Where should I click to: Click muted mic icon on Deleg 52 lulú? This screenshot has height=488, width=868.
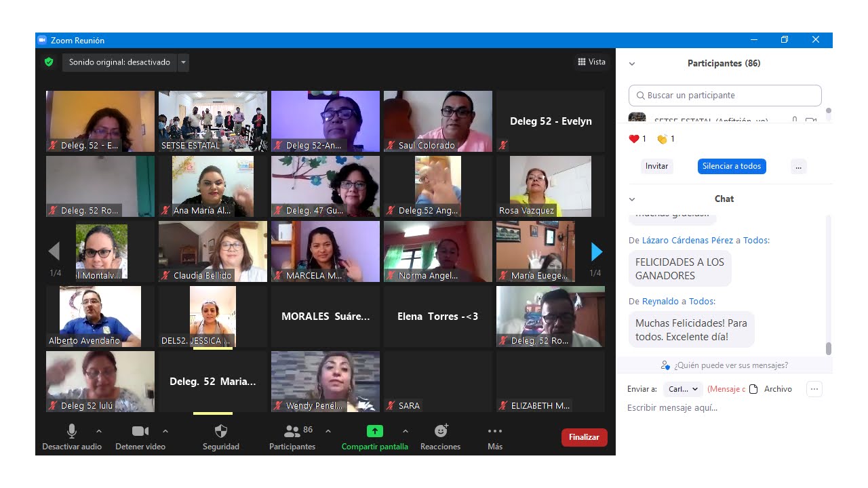53,405
